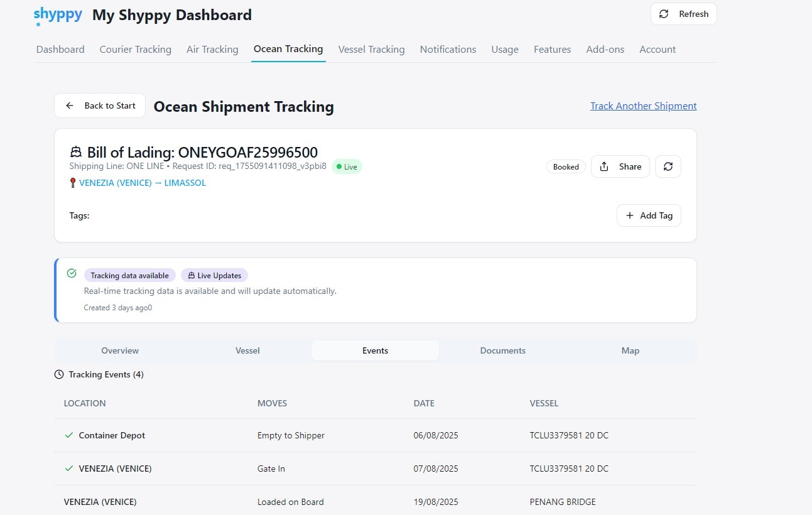Click the shyppy logo
The width and height of the screenshot is (812, 515).
(x=58, y=16)
